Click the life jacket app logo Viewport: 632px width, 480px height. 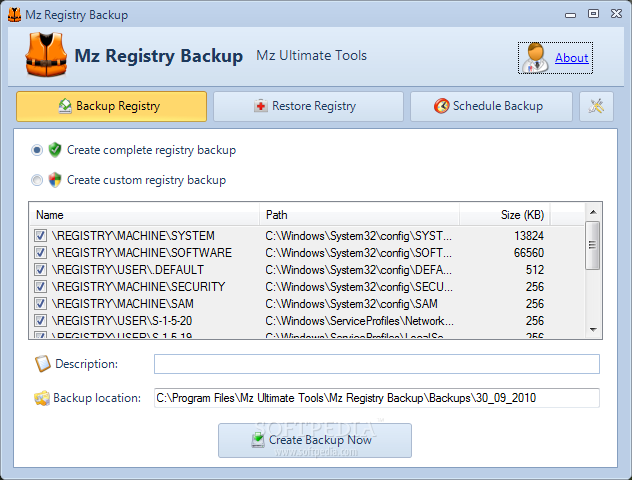44,56
